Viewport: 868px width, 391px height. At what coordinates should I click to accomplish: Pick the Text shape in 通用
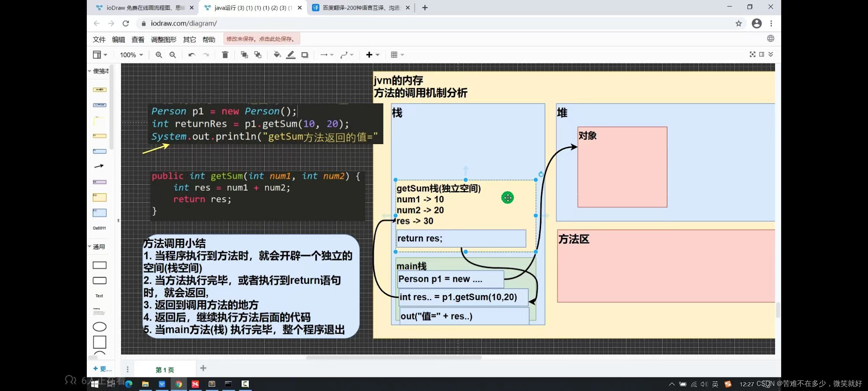(x=99, y=296)
